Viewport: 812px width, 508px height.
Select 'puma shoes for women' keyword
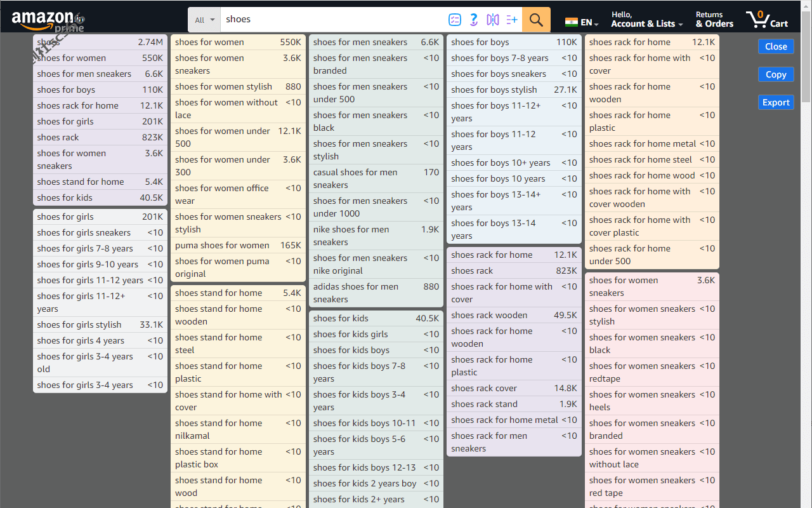pyautogui.click(x=238, y=245)
